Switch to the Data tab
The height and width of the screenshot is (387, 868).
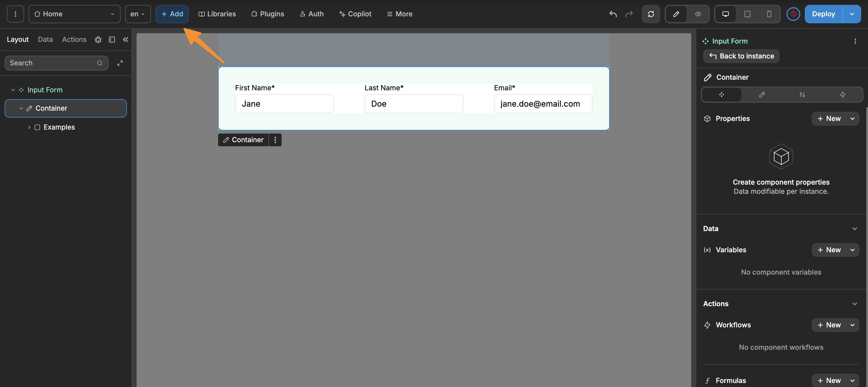[x=45, y=39]
